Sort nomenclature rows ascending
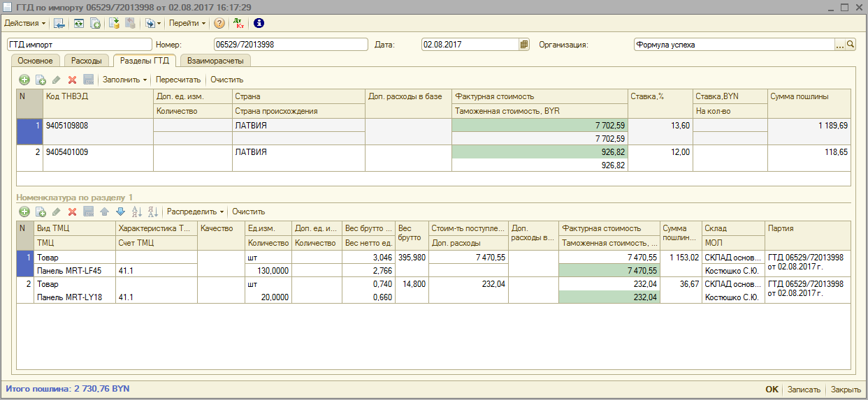868x400 pixels. coord(136,212)
